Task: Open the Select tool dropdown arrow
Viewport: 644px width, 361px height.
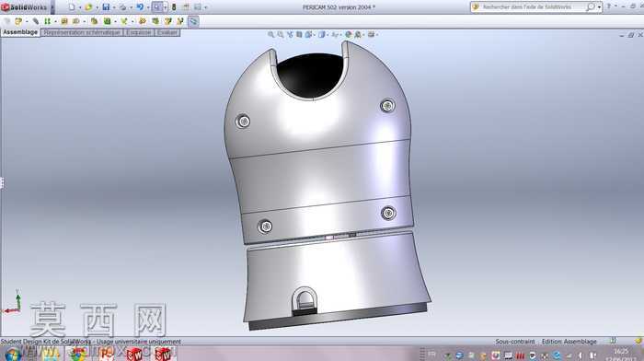Action: pyautogui.click(x=165, y=7)
